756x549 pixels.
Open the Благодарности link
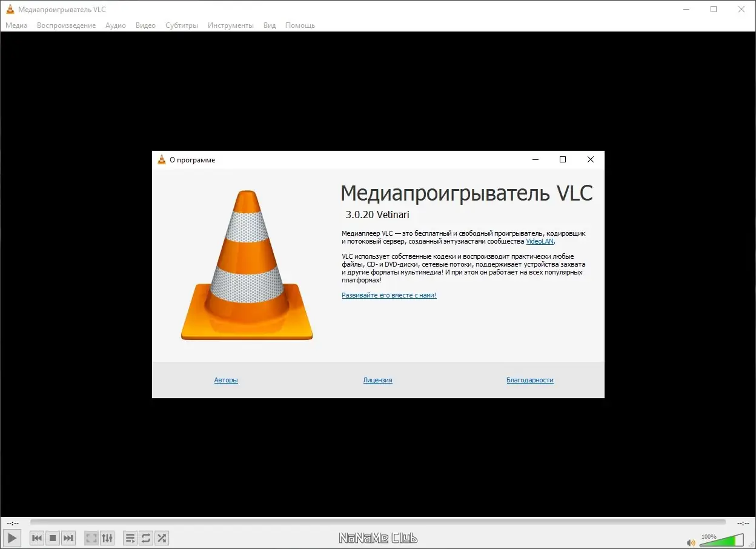530,380
